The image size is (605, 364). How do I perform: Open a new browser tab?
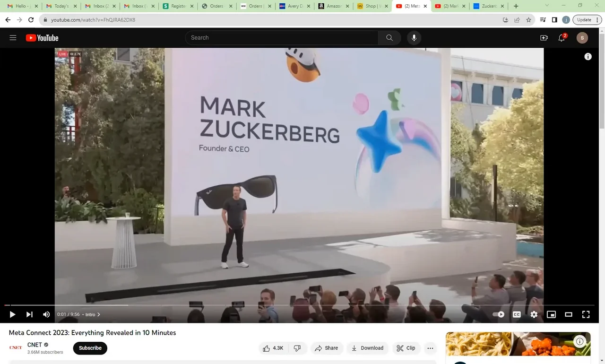point(516,6)
